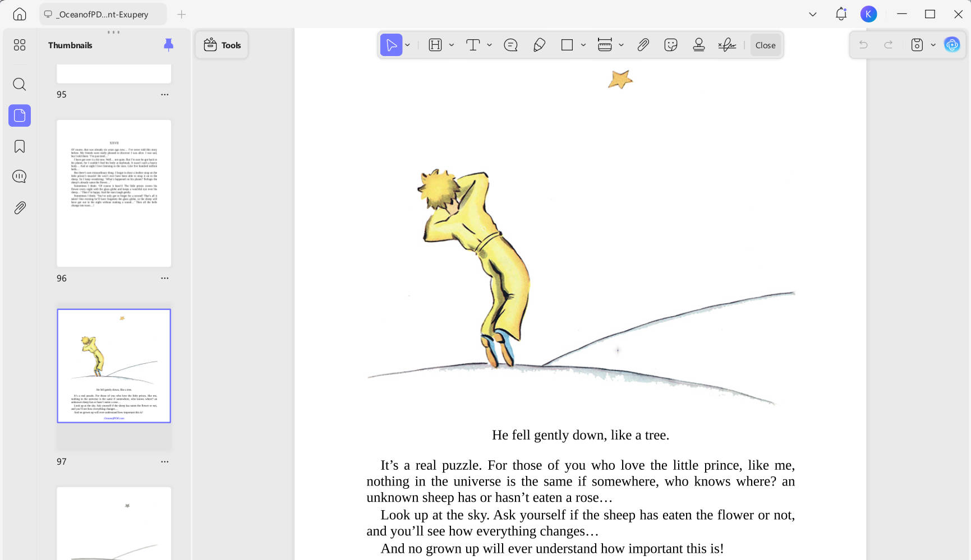
Task: Open options for page 97 thumbnail
Action: [164, 462]
